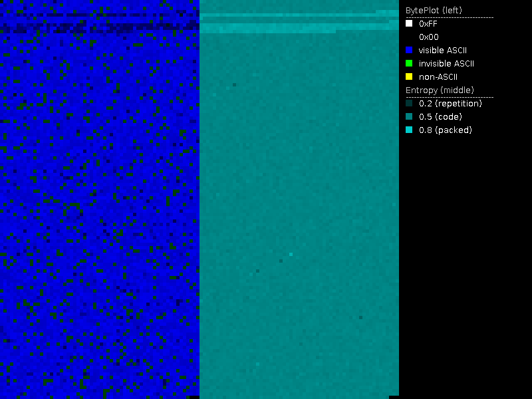Click the 0.5 (code) label
The height and width of the screenshot is (399, 532).
(x=440, y=116)
